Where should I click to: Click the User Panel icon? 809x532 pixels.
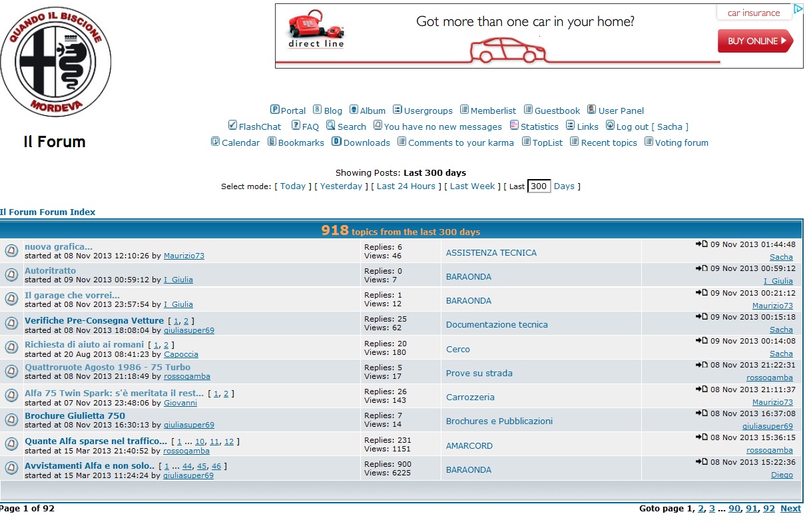[592, 110]
